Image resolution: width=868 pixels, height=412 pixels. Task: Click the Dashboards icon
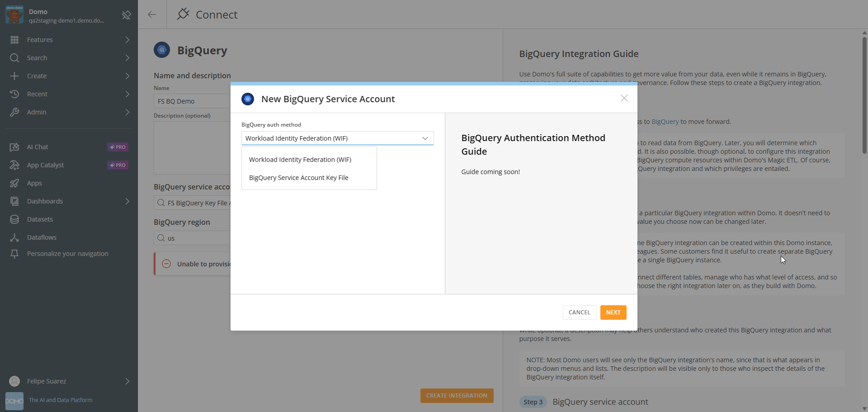[x=14, y=201]
